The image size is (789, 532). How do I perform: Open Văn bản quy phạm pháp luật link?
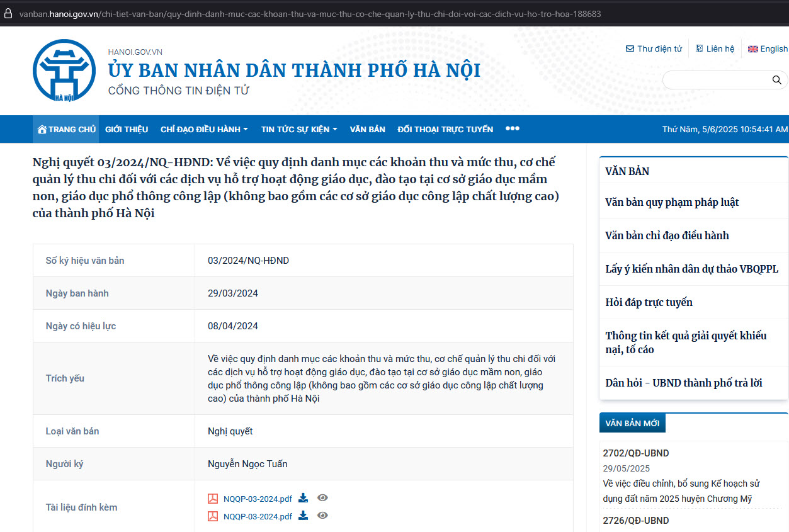pos(672,202)
